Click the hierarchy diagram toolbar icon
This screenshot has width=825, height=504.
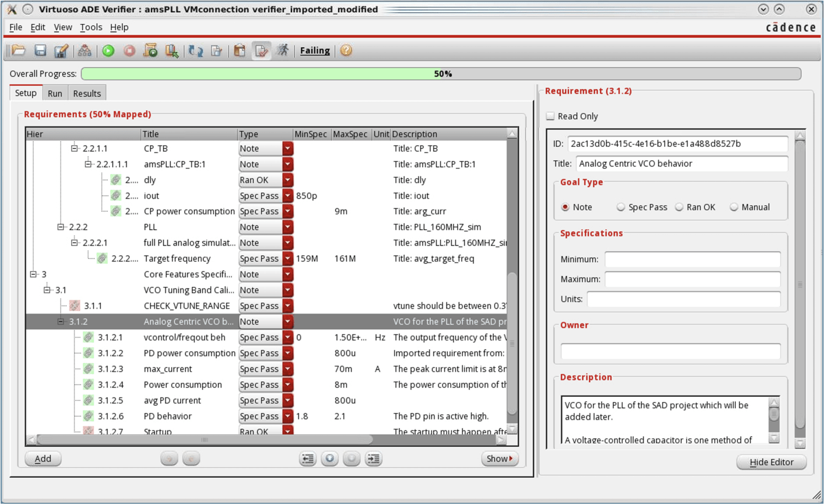tap(85, 51)
